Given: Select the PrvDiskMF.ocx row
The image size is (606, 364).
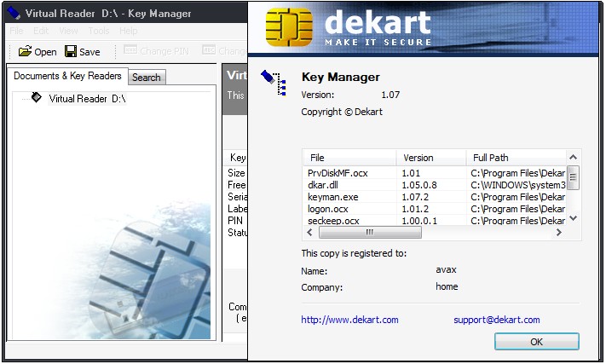Looking at the screenshot, I should [x=435, y=173].
